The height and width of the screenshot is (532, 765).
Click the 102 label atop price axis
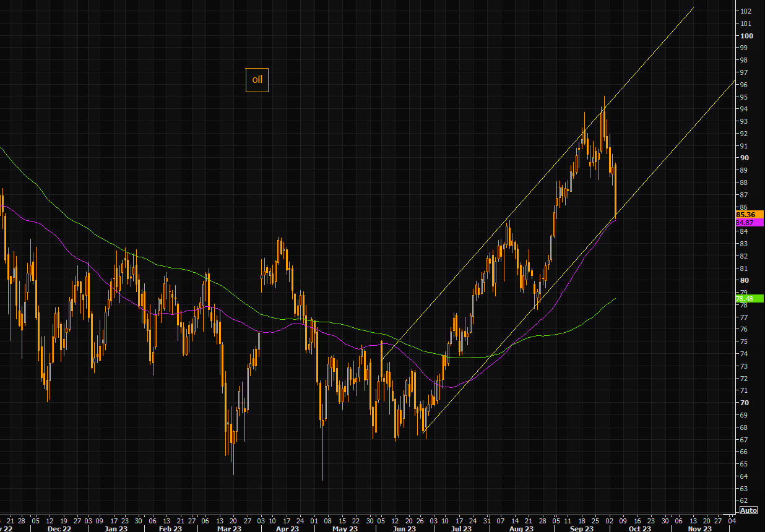coord(746,11)
